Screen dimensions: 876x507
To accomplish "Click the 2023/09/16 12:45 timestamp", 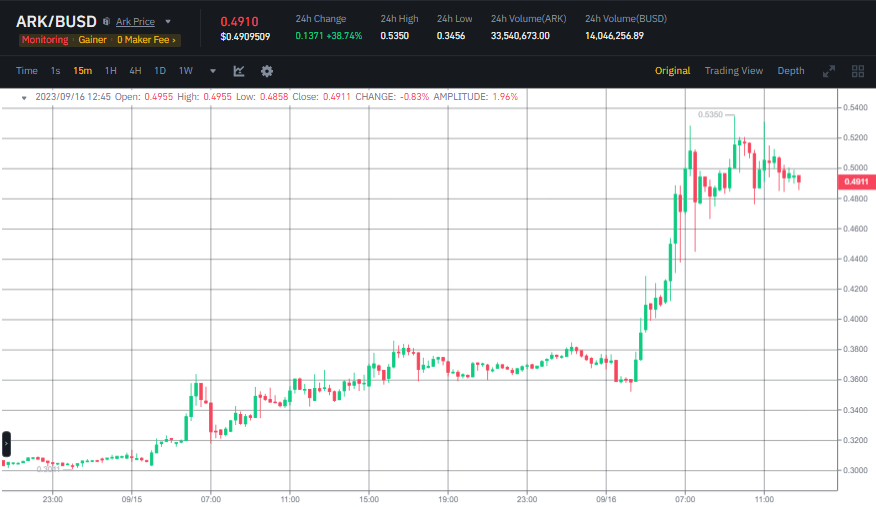I will click(73, 97).
